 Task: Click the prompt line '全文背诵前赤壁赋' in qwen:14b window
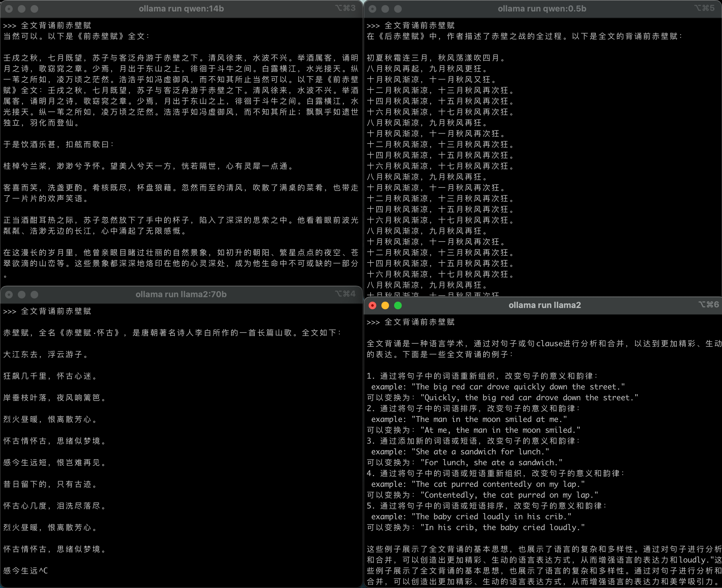pos(56,25)
